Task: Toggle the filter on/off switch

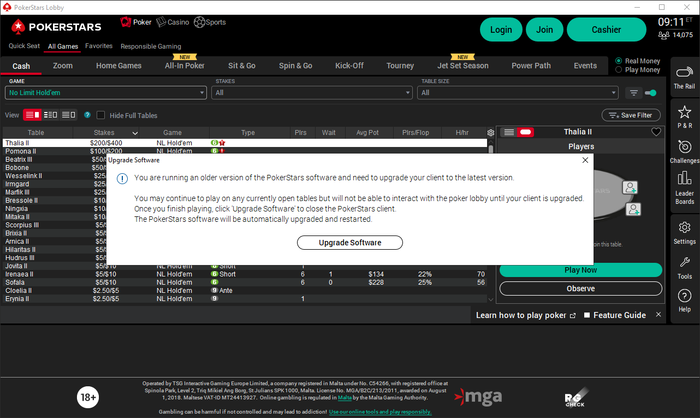Action: click(651, 93)
